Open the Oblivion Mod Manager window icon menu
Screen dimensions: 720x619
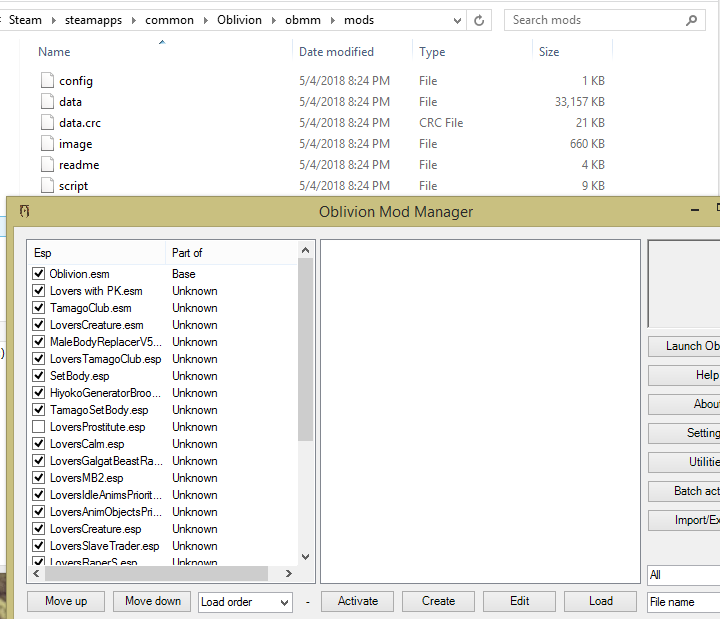pyautogui.click(x=25, y=211)
